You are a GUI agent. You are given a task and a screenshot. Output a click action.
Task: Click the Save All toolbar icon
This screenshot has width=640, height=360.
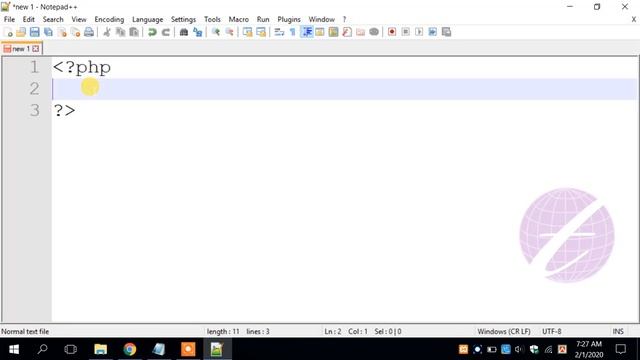(48, 32)
